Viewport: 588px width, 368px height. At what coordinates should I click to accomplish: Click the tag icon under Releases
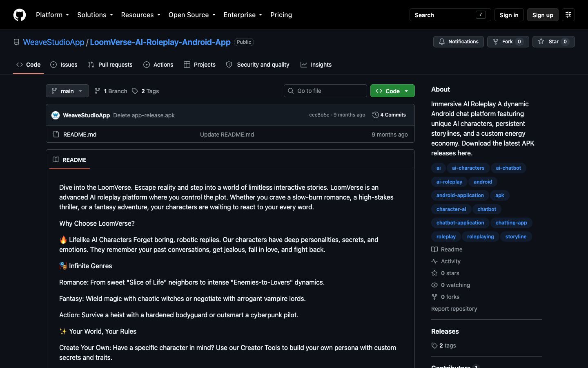434,346
